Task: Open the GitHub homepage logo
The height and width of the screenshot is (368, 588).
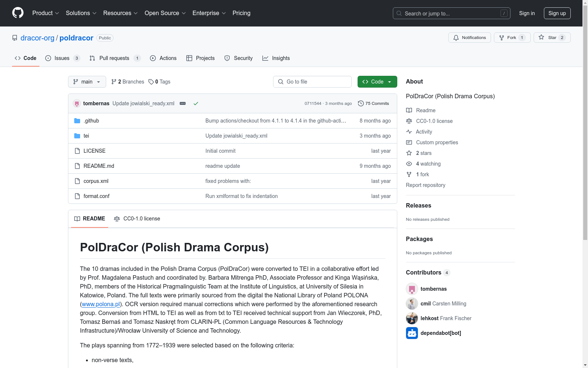Action: click(x=18, y=13)
